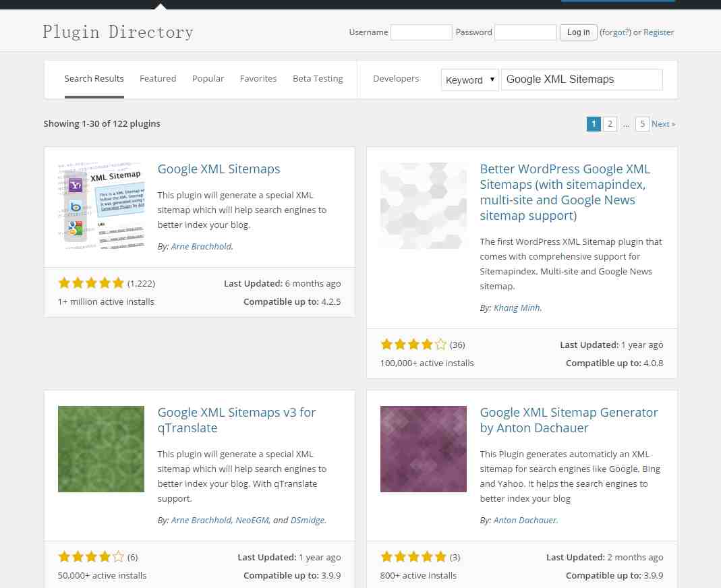
Task: Click the star rating with 36 reviews
Action: click(x=413, y=345)
